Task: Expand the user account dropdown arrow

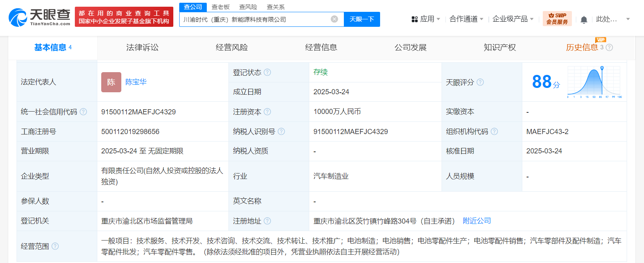Action: [x=628, y=19]
